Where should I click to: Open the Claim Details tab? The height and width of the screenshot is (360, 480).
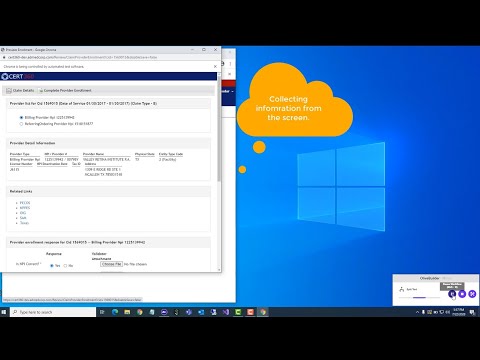pos(20,90)
